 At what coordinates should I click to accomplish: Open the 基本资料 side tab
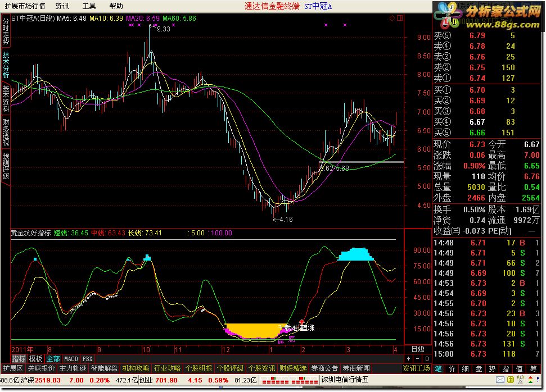[6, 98]
